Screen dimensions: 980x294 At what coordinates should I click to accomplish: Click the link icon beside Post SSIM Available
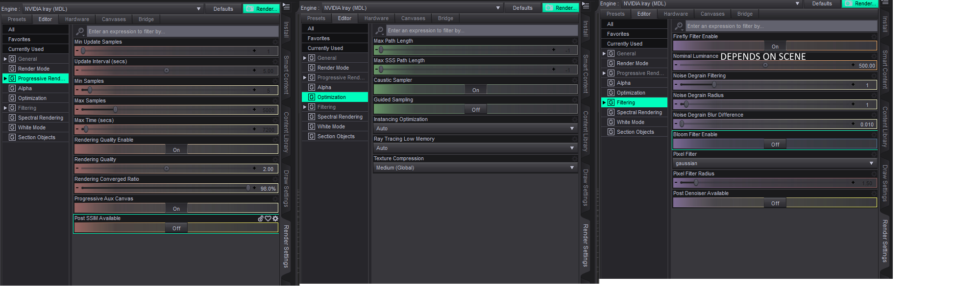(261, 219)
